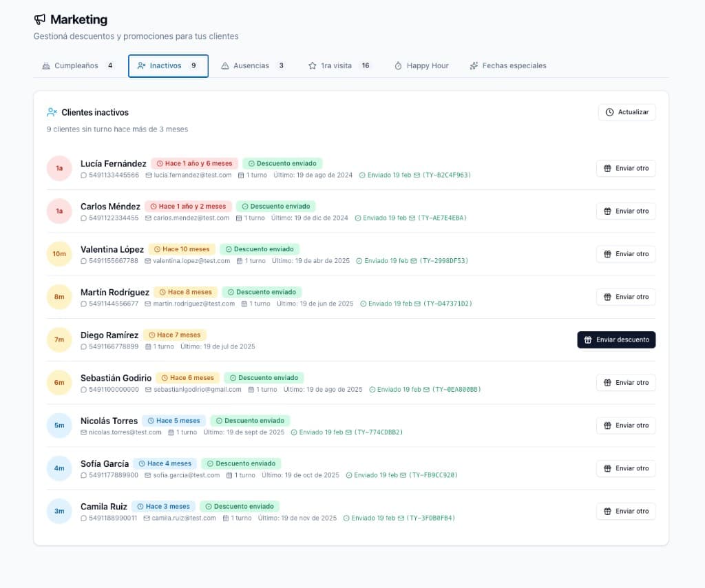The width and height of the screenshot is (705, 588).
Task: Click the Inactivos tab
Action: (x=168, y=65)
